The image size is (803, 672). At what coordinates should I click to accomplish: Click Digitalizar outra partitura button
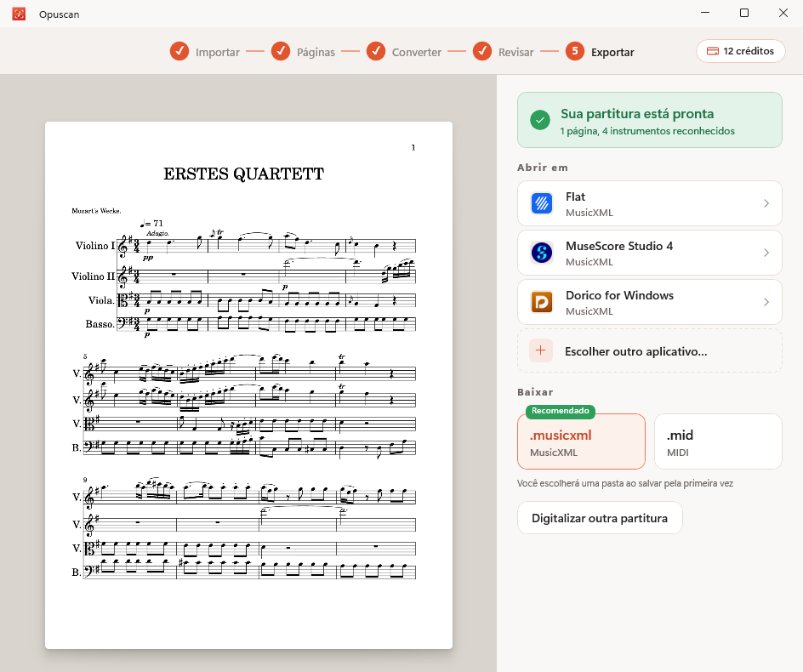[600, 518]
